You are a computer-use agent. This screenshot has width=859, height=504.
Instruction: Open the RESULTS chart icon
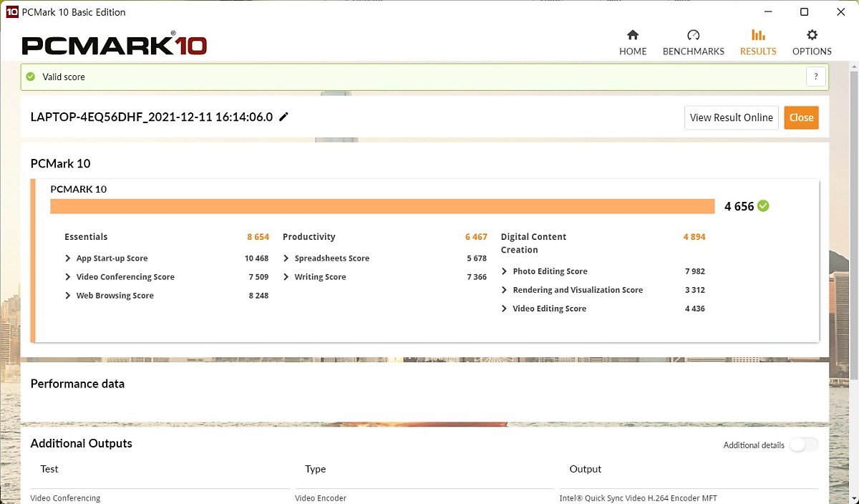click(x=758, y=35)
